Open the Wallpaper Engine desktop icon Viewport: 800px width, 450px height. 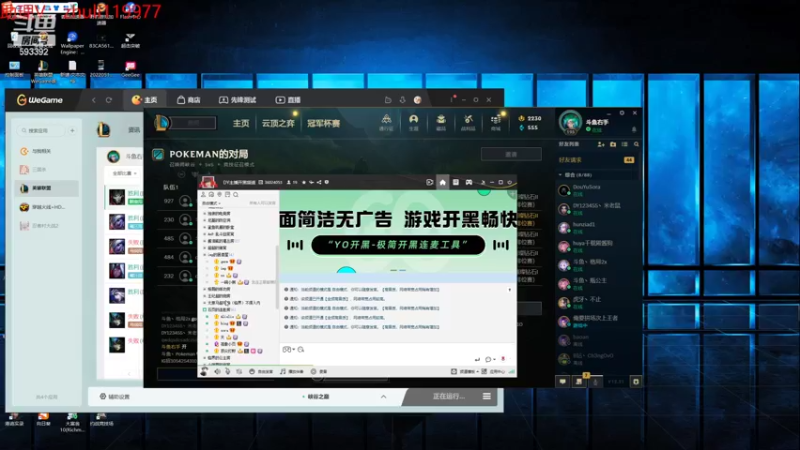click(x=72, y=43)
